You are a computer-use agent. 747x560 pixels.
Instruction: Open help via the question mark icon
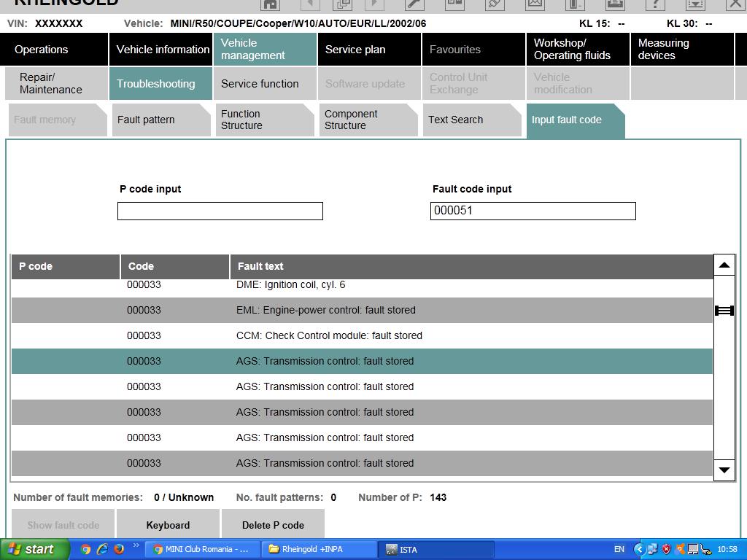pos(655,4)
